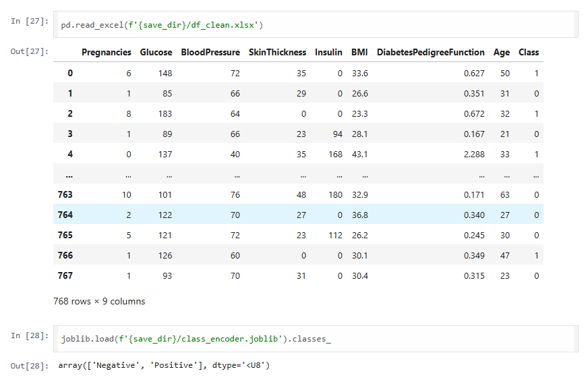Click the array output showing Negative and Positive
The height and width of the screenshot is (378, 588).
click(164, 366)
